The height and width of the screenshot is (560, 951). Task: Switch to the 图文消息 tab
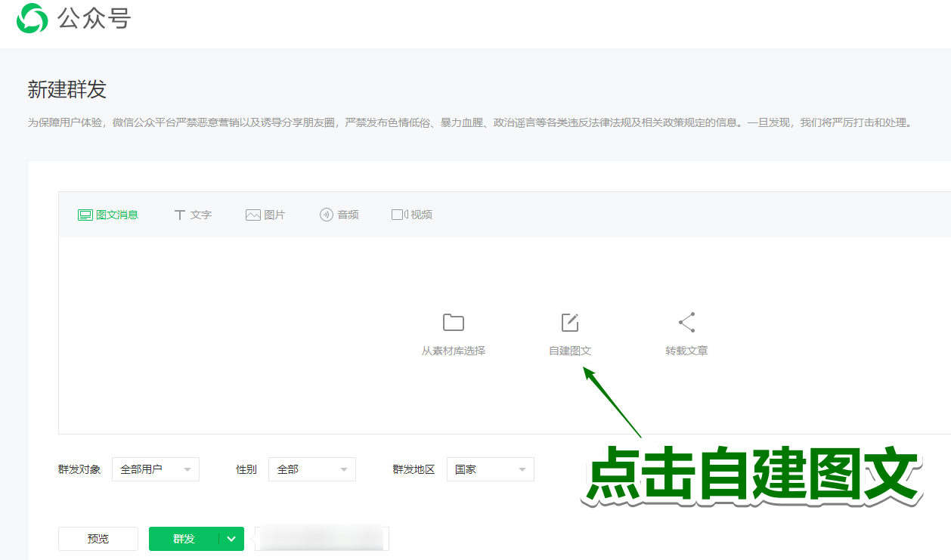pos(109,214)
